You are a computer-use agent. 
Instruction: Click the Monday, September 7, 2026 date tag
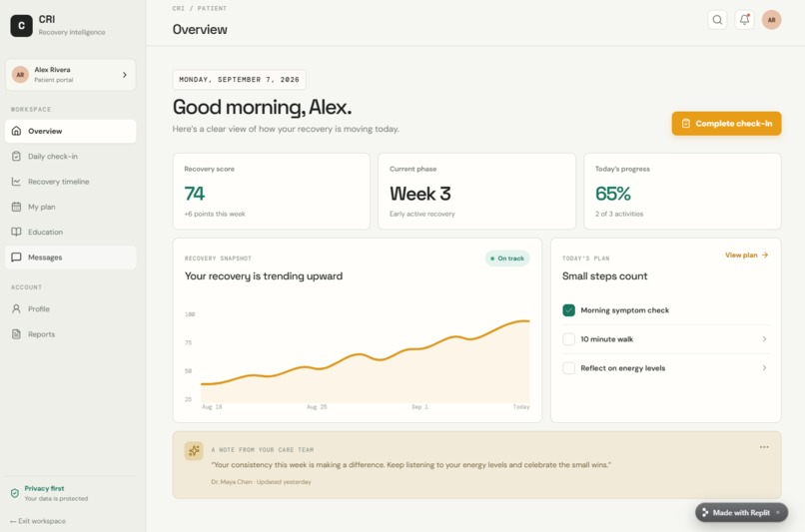240,80
